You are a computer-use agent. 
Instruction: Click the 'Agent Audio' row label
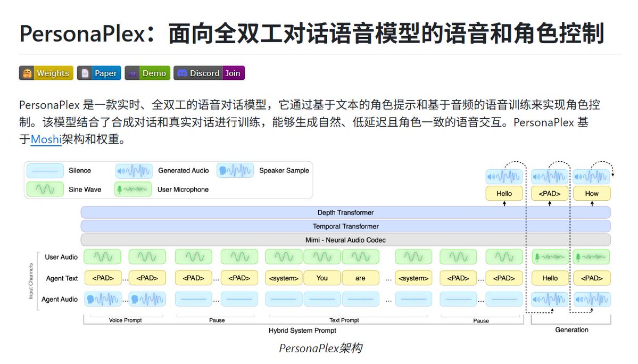(x=60, y=299)
